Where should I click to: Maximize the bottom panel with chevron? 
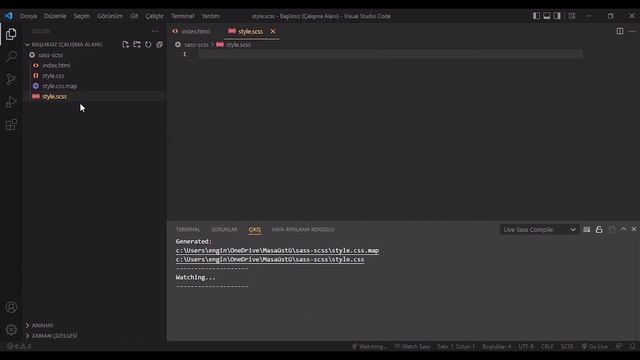click(623, 229)
